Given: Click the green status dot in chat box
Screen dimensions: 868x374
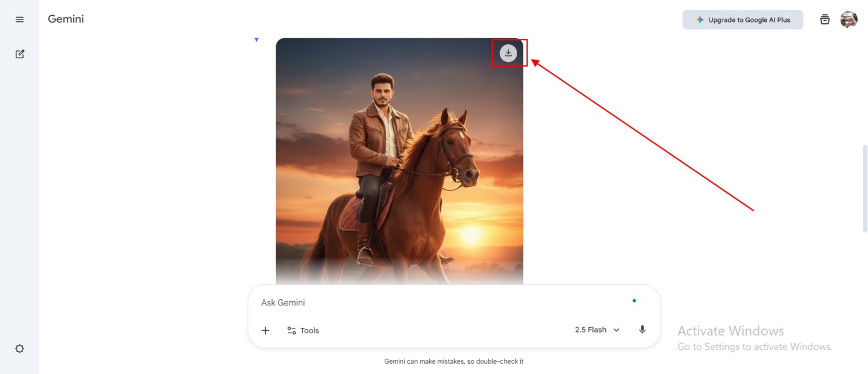Looking at the screenshot, I should pos(634,300).
